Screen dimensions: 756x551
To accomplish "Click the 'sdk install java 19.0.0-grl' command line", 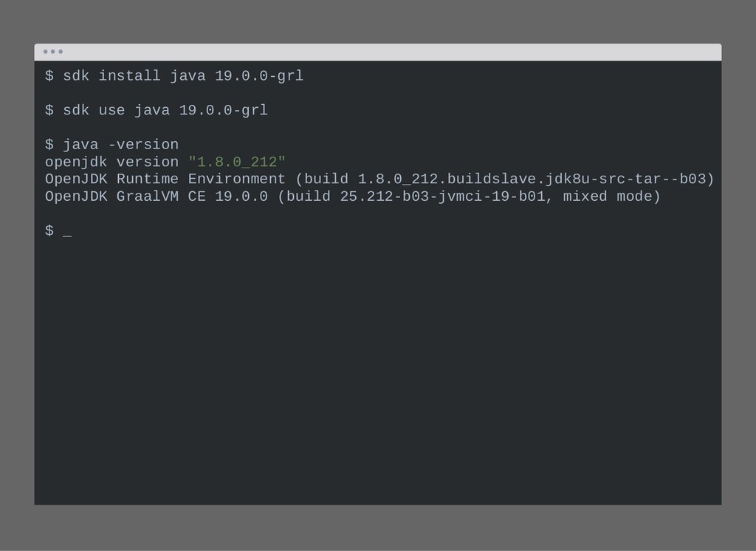I will (x=174, y=76).
